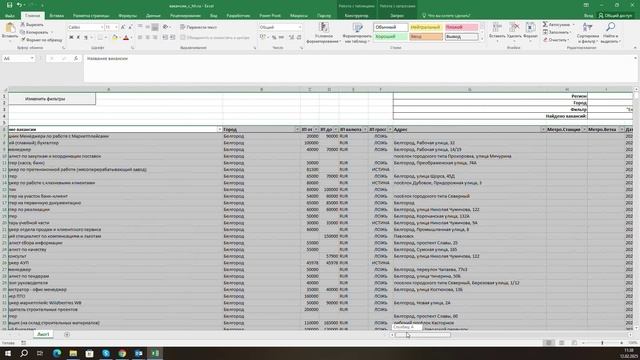Viewport: 640px width, 360px height.
Task: Open Conditional Formatting menu
Action: (324, 33)
